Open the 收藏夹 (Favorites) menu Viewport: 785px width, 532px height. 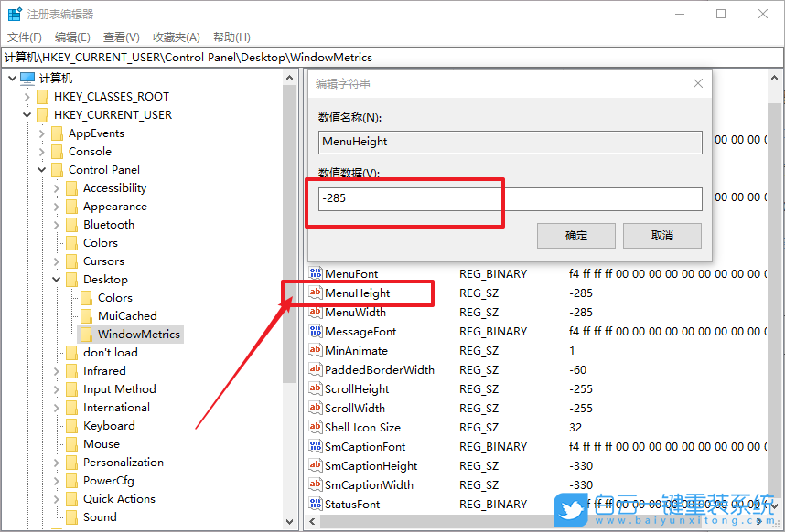(x=177, y=37)
